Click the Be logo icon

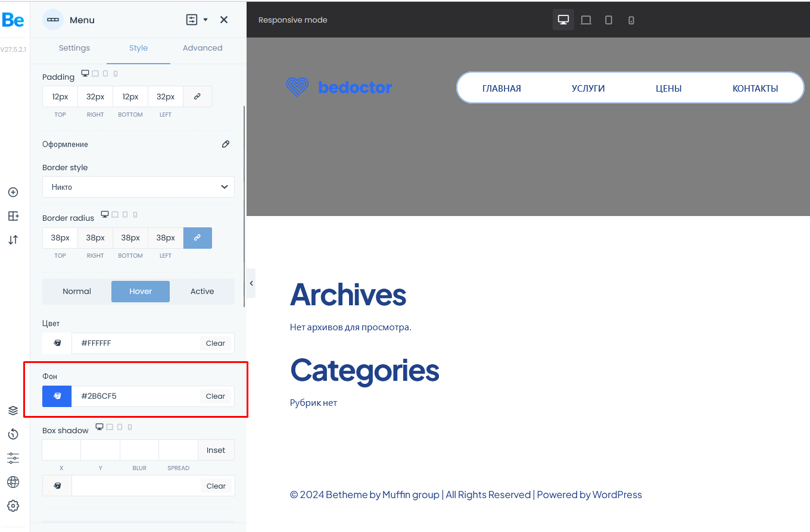pyautogui.click(x=13, y=20)
